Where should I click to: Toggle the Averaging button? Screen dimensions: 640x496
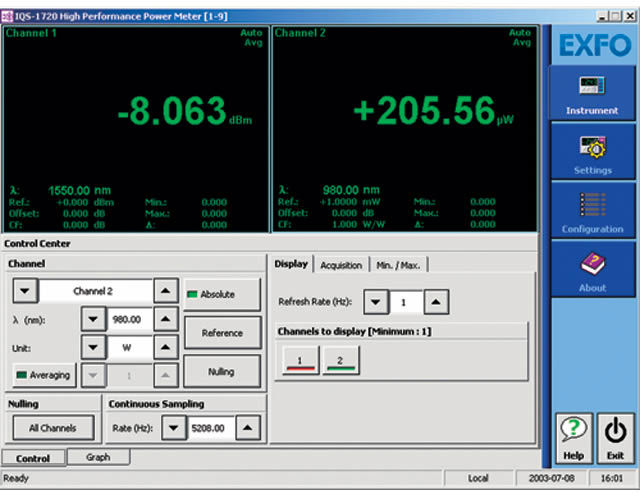44,375
